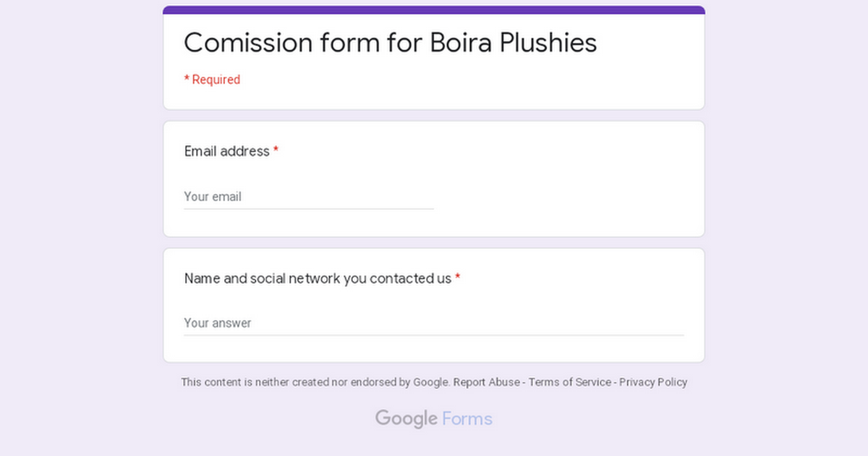The width and height of the screenshot is (868, 456).
Task: Click the red asterisk after "contacted us"
Action: (x=458, y=278)
